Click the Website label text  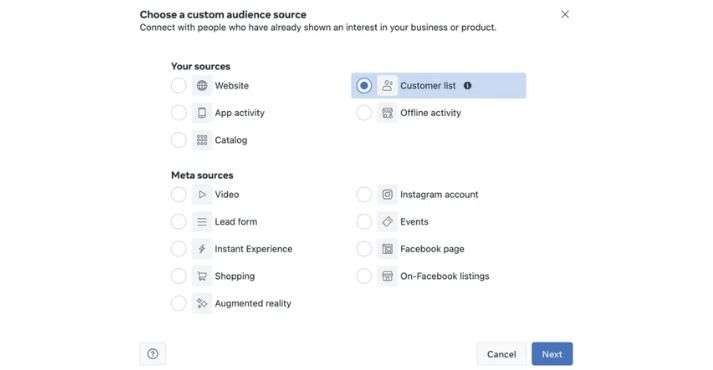pyautogui.click(x=232, y=85)
